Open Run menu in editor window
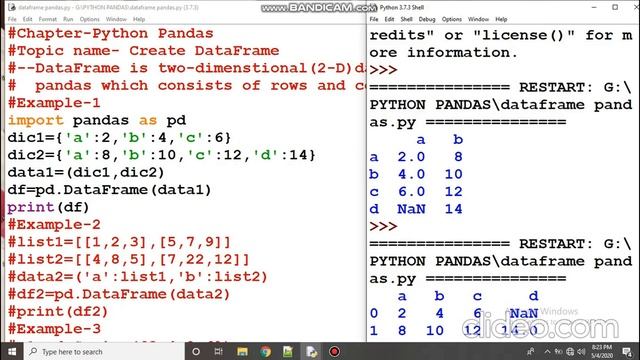640x360 pixels. tap(68, 19)
